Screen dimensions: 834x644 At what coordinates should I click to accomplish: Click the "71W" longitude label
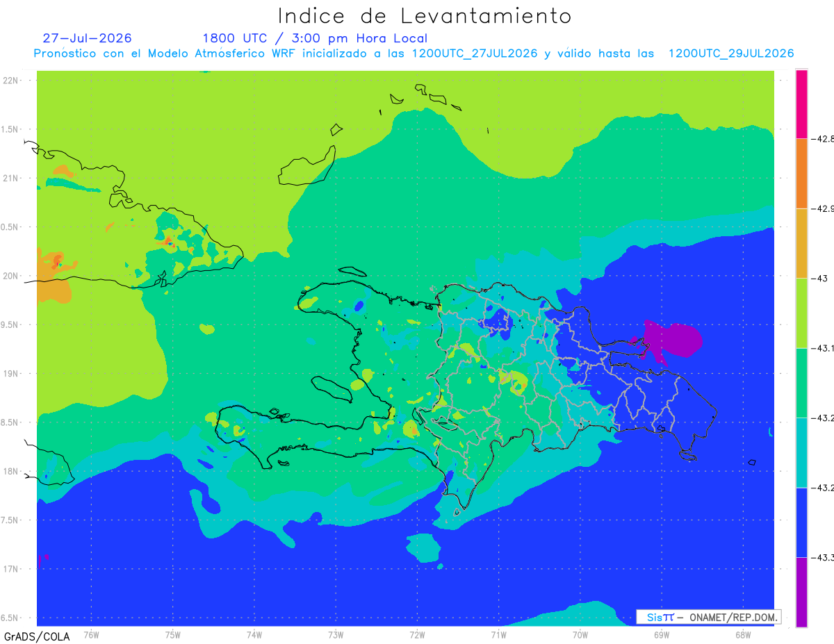point(499,634)
